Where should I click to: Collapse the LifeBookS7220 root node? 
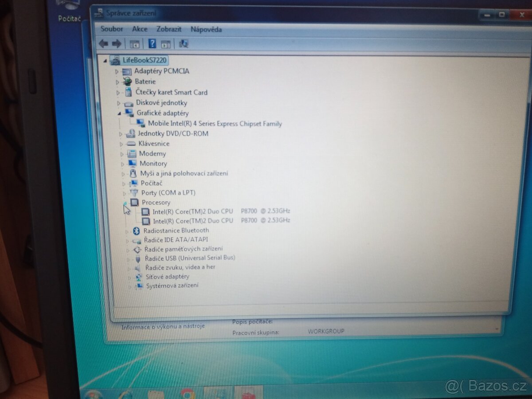(x=105, y=60)
